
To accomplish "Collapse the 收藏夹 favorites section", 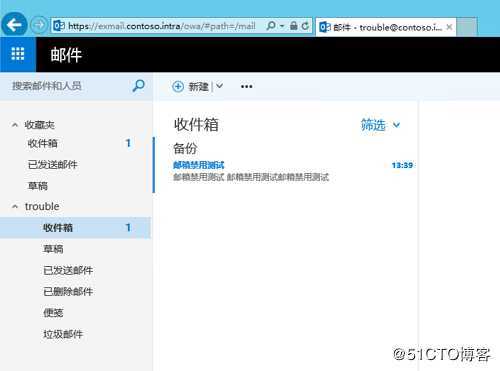I will (15, 125).
